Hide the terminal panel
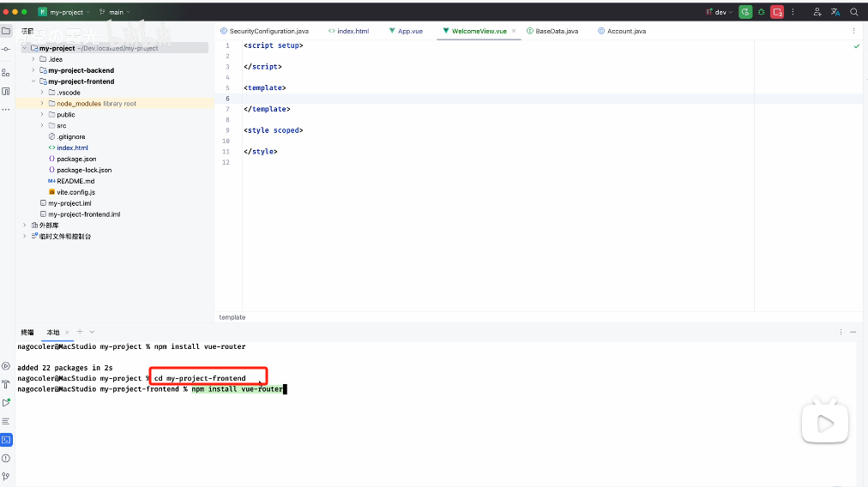This screenshot has height=487, width=868. click(x=853, y=332)
